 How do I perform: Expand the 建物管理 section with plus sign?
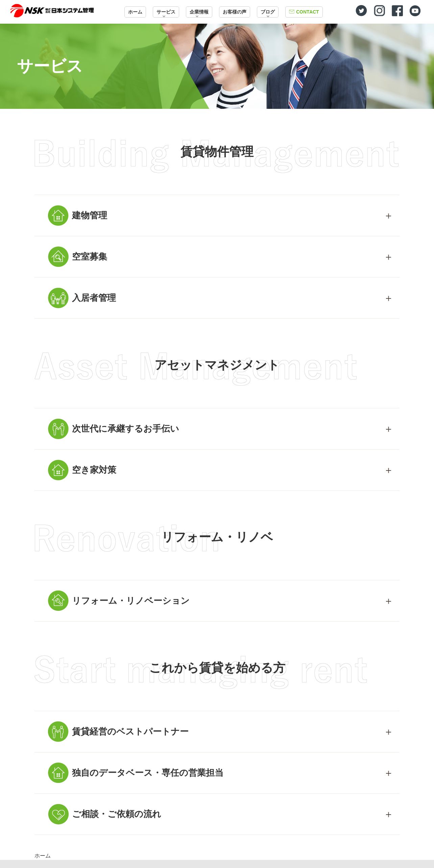389,216
